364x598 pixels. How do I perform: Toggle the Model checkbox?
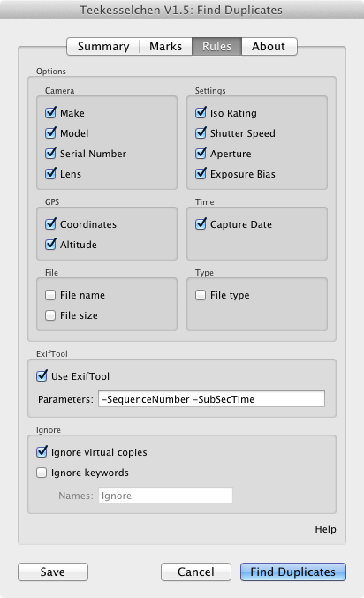click(x=50, y=133)
